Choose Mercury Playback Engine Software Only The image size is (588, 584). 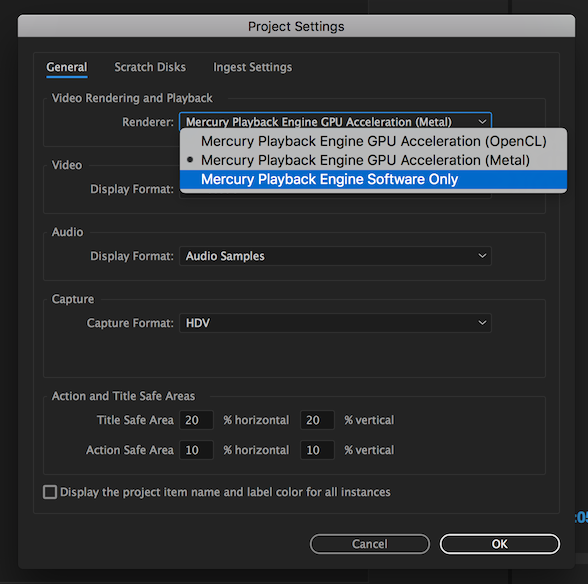click(374, 179)
